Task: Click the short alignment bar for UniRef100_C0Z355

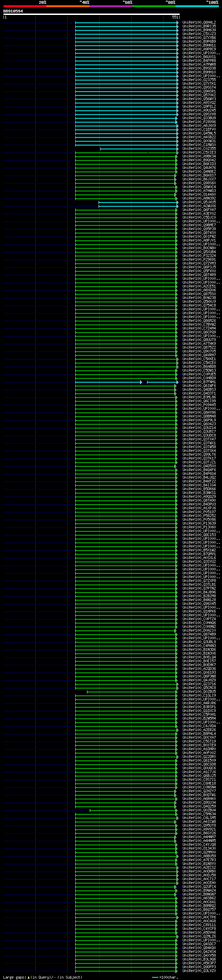Action: (x=139, y=149)
